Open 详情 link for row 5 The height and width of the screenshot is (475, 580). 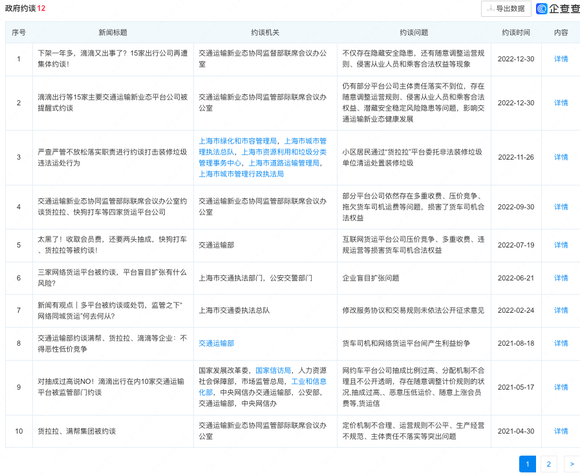pyautogui.click(x=561, y=245)
